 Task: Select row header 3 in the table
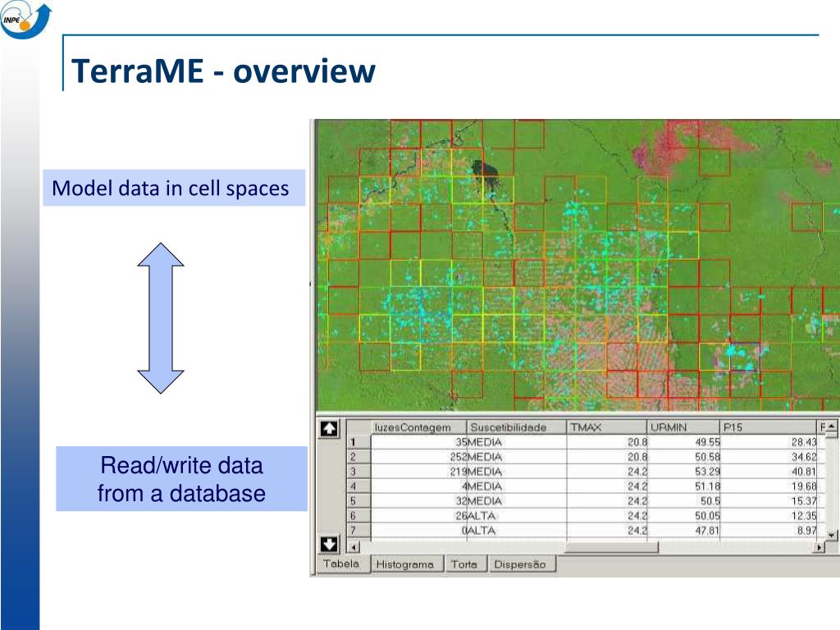359,472
